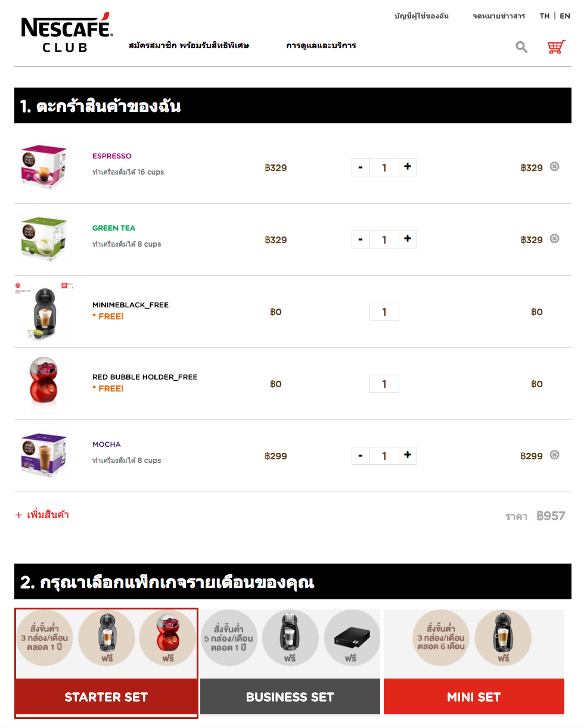Image resolution: width=584 pixels, height=728 pixels.
Task: Decrease Mocha quantity with minus button
Action: [361, 456]
